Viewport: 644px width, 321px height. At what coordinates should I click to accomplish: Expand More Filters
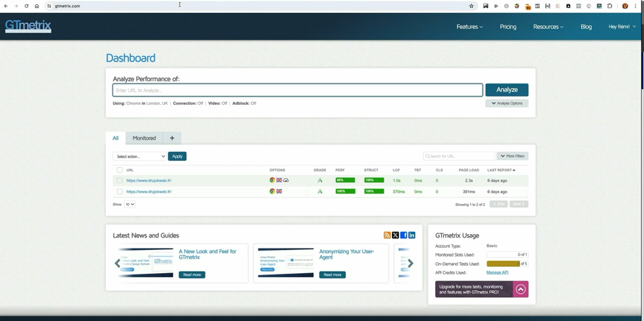pos(512,156)
